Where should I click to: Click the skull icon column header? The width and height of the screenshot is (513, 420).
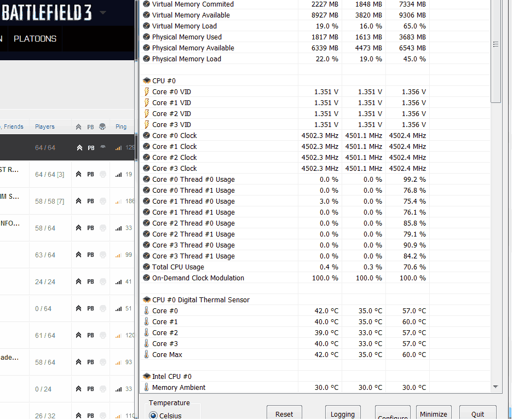pos(102,126)
